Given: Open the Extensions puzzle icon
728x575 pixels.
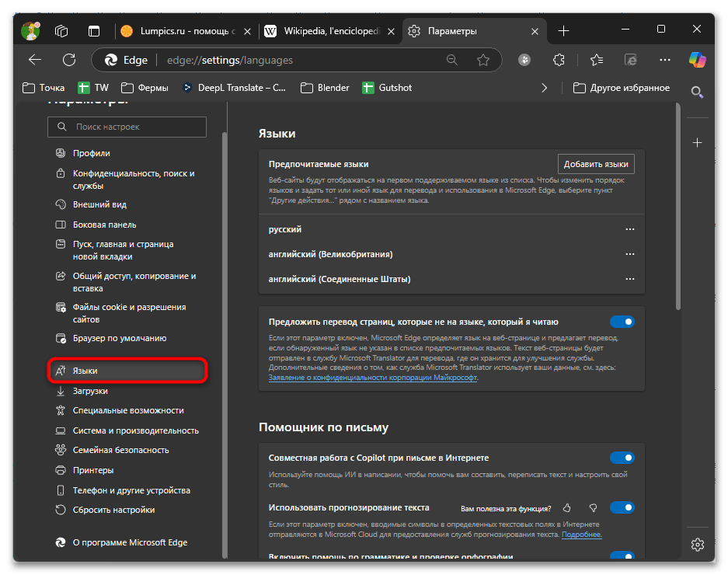Looking at the screenshot, I should click(x=559, y=60).
